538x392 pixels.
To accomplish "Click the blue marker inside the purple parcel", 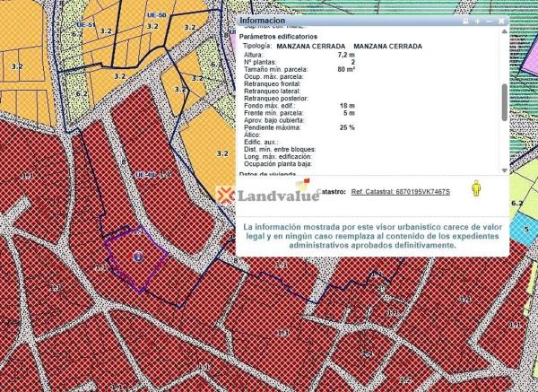I will 137,257.
